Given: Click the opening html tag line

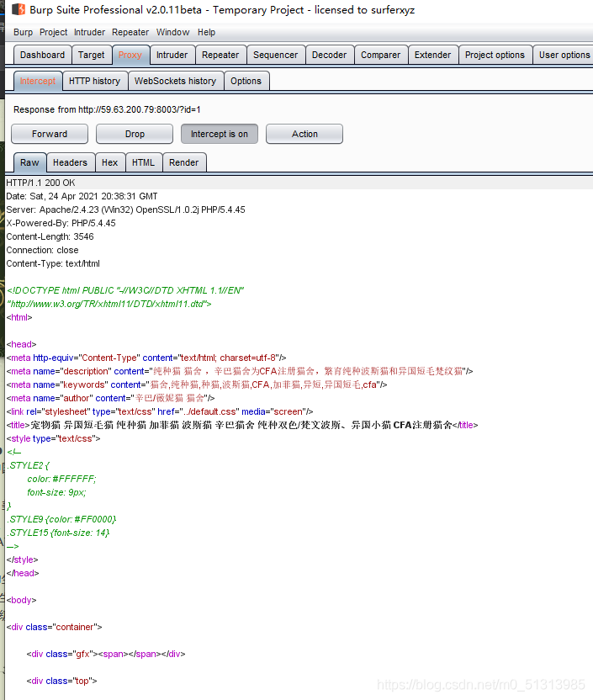Looking at the screenshot, I should coord(19,317).
